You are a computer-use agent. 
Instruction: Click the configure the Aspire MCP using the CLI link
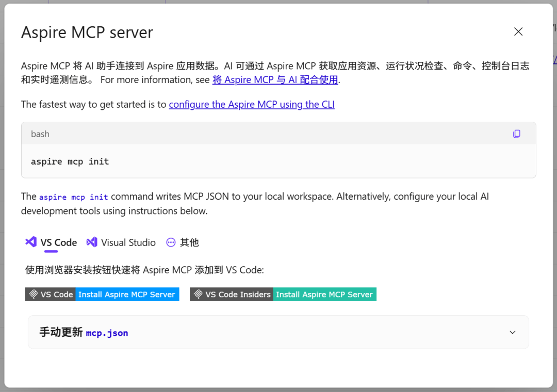[x=252, y=104]
